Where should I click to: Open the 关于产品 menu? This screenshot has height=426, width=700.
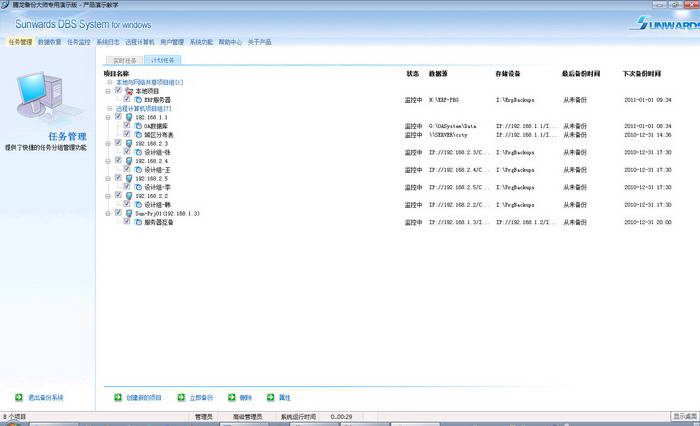pyautogui.click(x=260, y=42)
